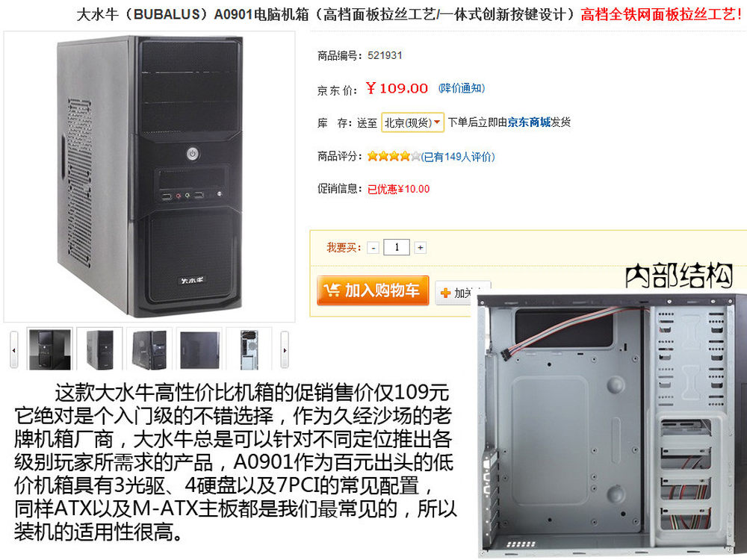Decrease quantity with the minus stepper
This screenshot has width=747, height=560.
[373, 248]
